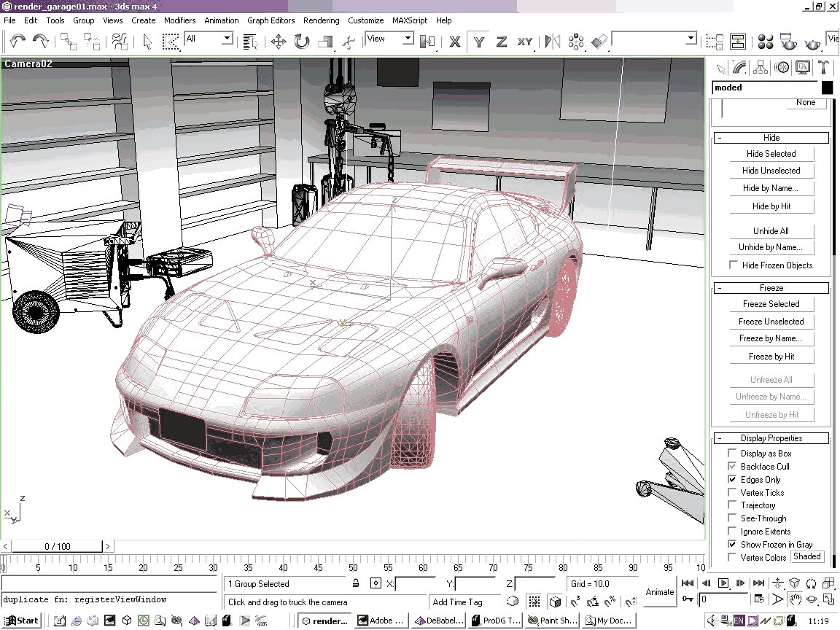Click the Mirror Selected Objects icon

[x=553, y=42]
